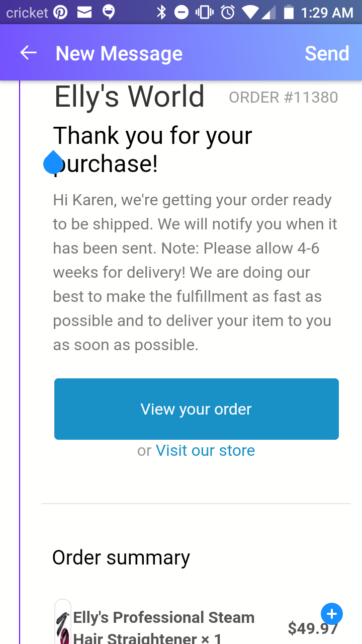Tap the blue plus icon beside the price
362x644 pixels.
[331, 614]
